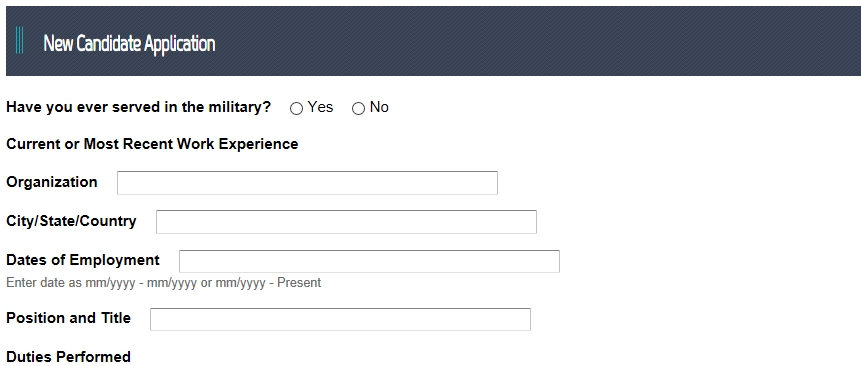Viewport: 861px width, 366px height.
Task: Click the military service question label
Action: 138,107
